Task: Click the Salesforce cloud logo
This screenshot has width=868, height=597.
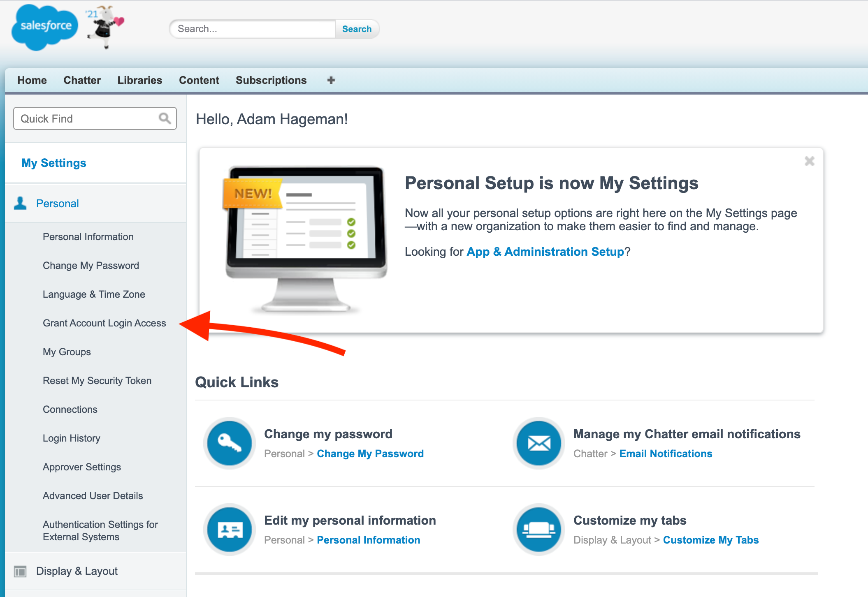Action: coord(44,27)
